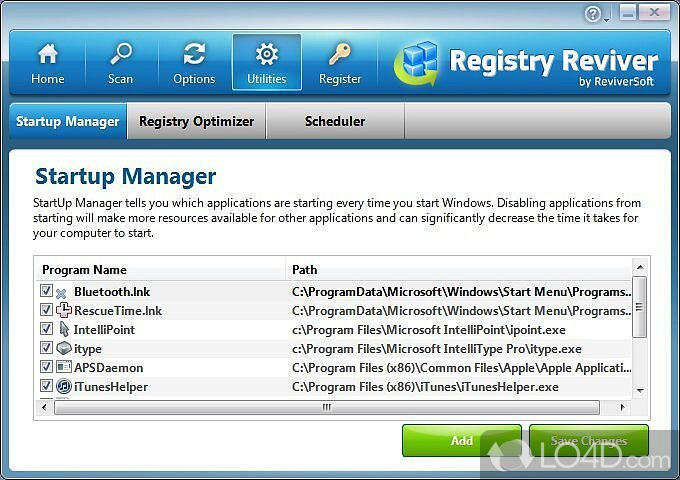
Task: Click the ipoint.exe path cell
Action: point(429,330)
